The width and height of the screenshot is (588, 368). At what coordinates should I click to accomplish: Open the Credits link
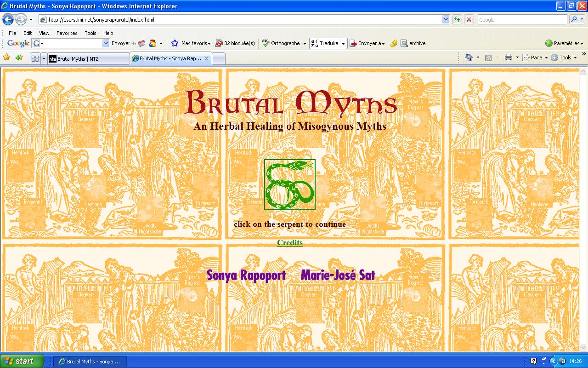[290, 242]
